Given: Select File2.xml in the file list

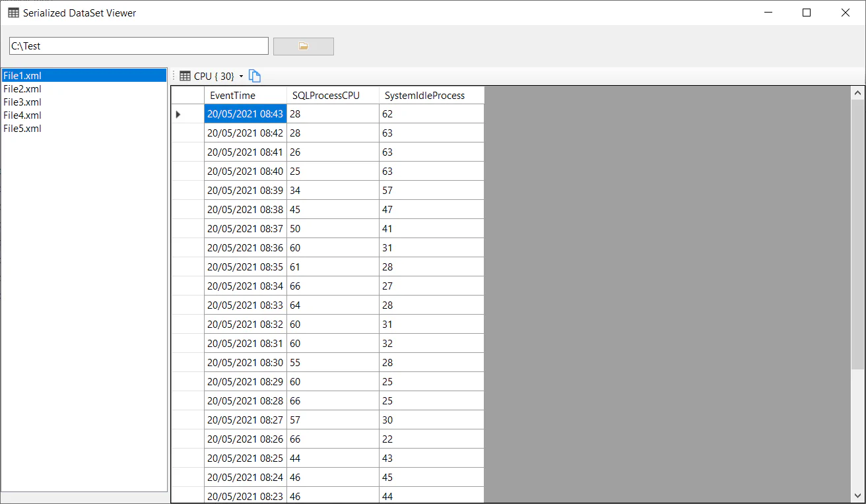Looking at the screenshot, I should [x=21, y=89].
